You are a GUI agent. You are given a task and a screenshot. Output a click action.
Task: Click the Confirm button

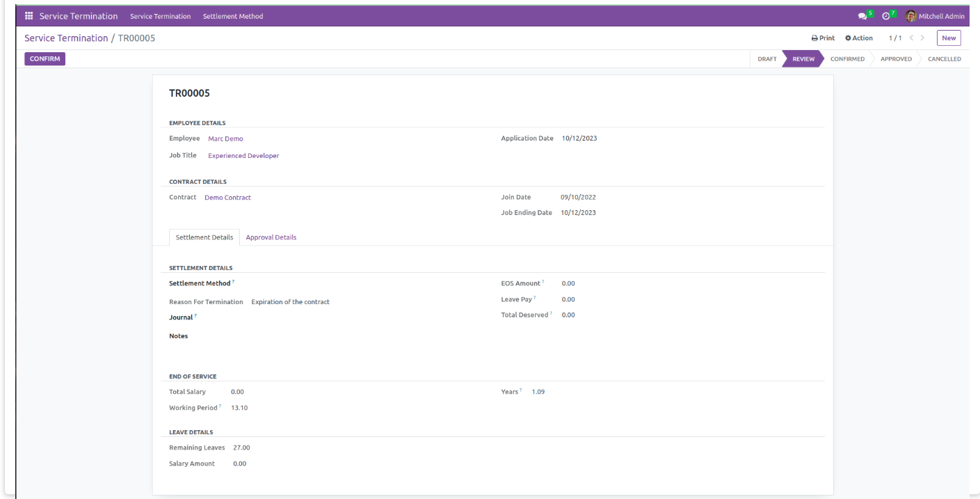pyautogui.click(x=45, y=59)
